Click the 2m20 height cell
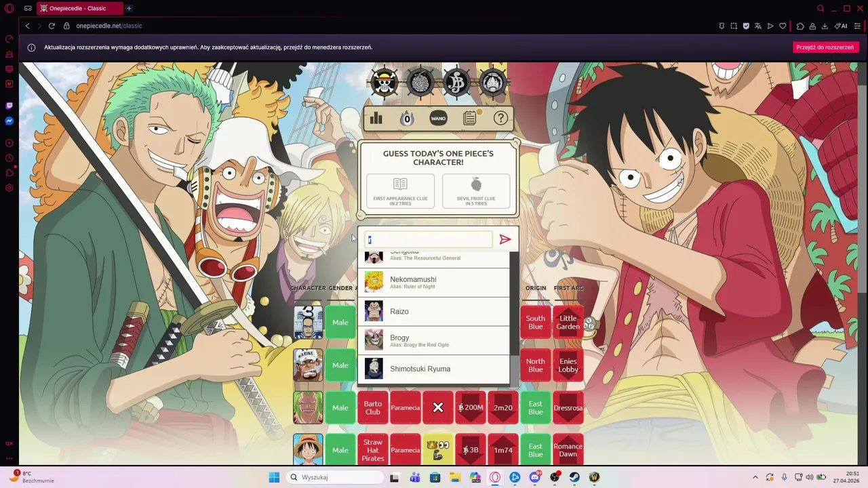 coord(503,407)
